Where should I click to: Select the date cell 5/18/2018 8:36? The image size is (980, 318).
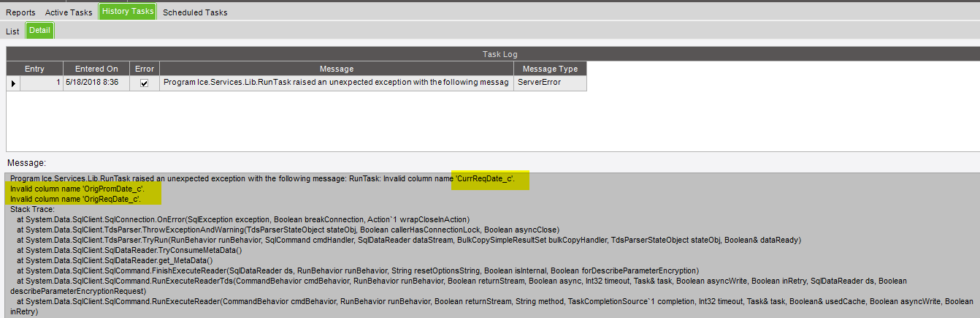pyautogui.click(x=96, y=83)
